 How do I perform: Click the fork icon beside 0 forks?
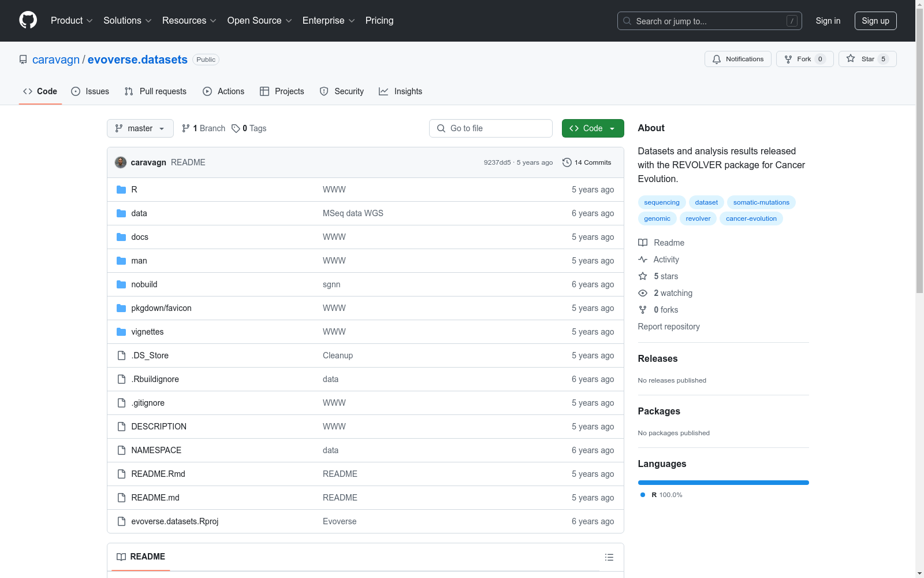(x=643, y=310)
